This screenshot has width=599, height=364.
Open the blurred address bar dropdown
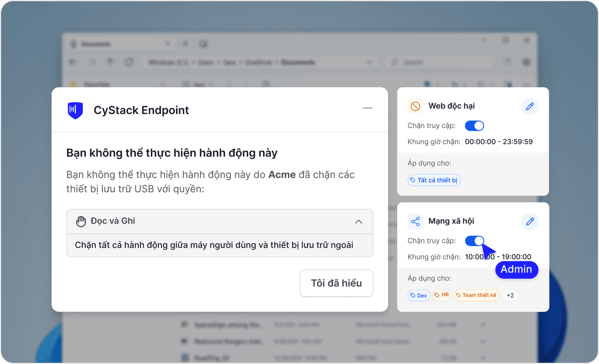click(369, 62)
